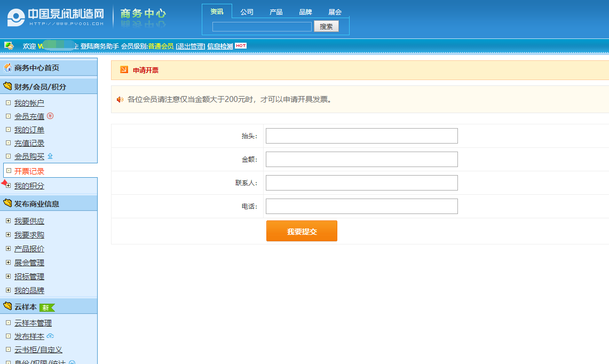Switch to the 公司 search tab
Image resolution: width=609 pixels, height=364 pixels.
point(247,12)
